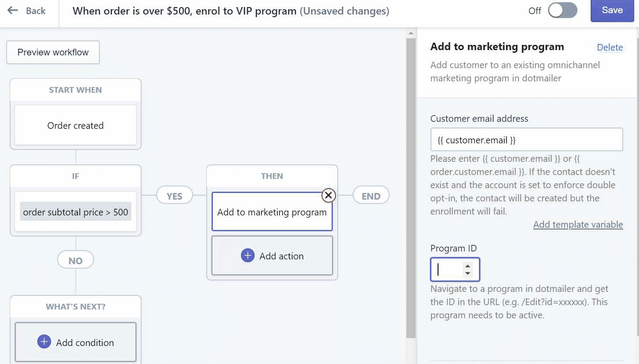Click the NO branch label

(x=76, y=261)
